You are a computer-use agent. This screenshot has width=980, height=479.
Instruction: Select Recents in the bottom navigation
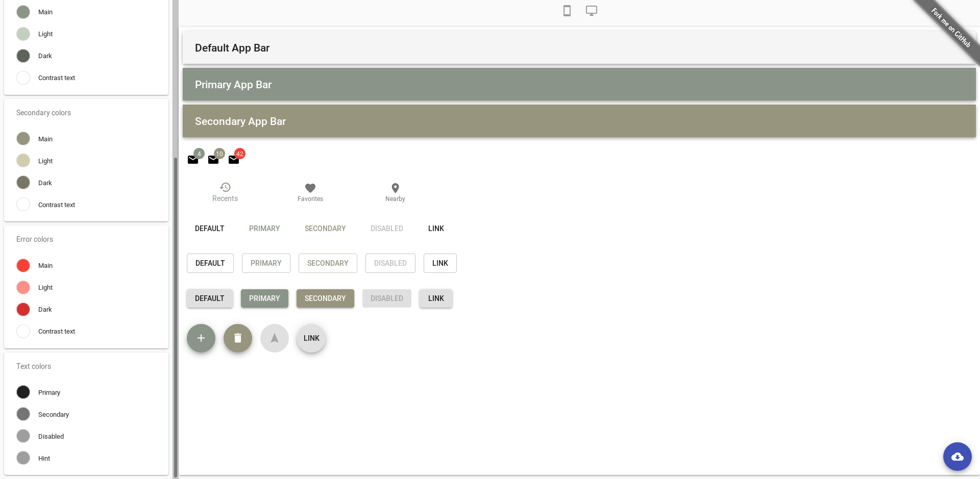click(x=225, y=192)
